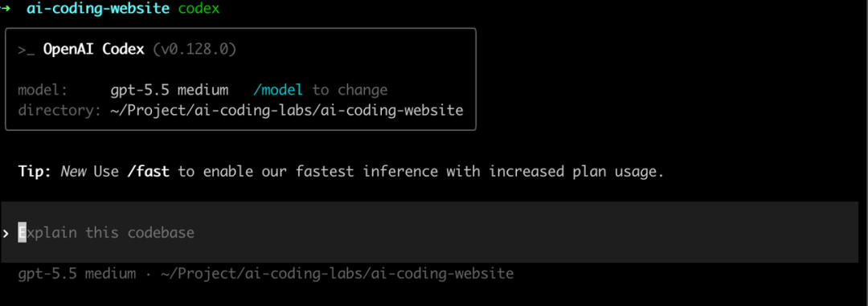Click the version number v0.128.0
Image resolution: width=868 pixels, height=306 pixels.
tap(194, 50)
